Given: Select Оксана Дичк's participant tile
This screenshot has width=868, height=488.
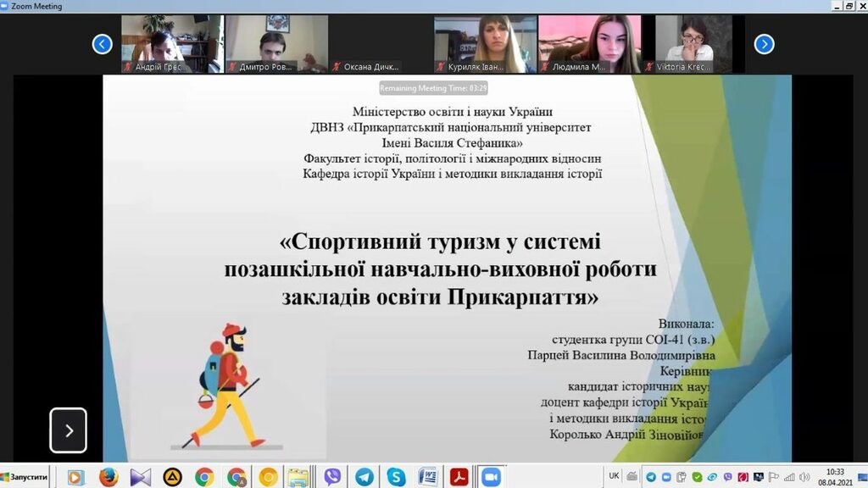Looking at the screenshot, I should pyautogui.click(x=381, y=44).
